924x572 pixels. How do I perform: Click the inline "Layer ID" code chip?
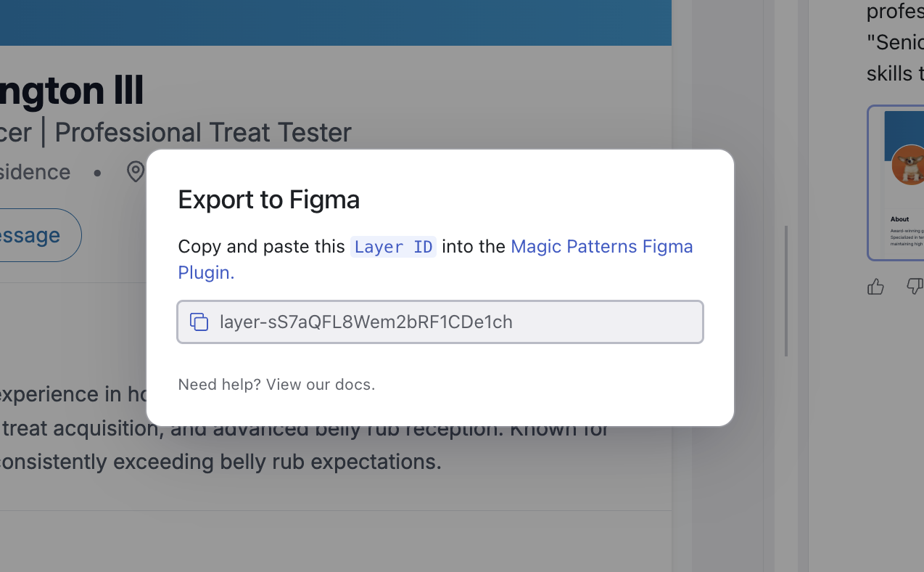tap(393, 247)
